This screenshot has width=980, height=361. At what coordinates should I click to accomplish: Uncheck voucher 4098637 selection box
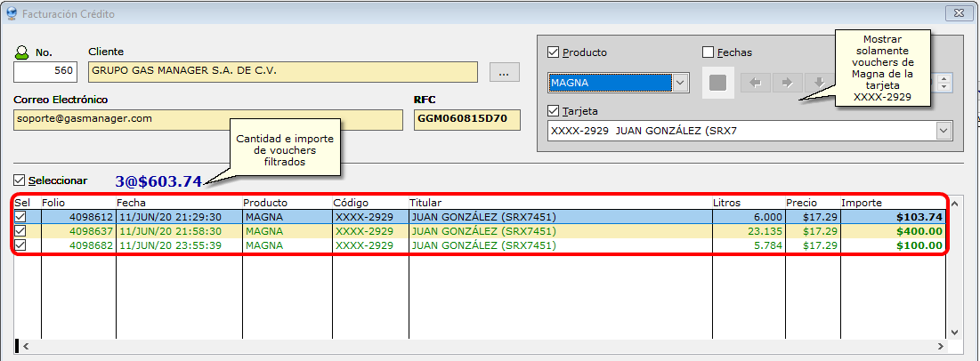point(20,231)
